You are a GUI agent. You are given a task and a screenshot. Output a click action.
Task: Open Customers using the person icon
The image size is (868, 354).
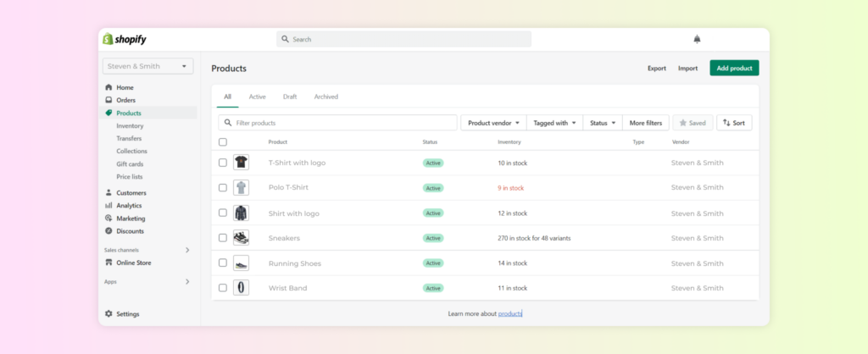point(108,193)
